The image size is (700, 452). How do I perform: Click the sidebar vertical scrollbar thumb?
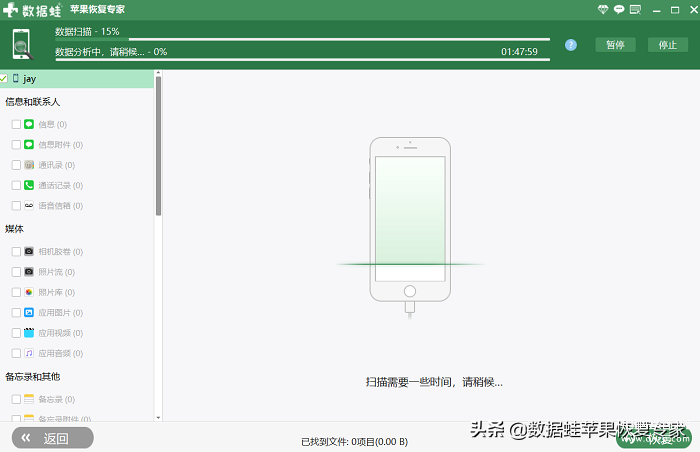158,146
